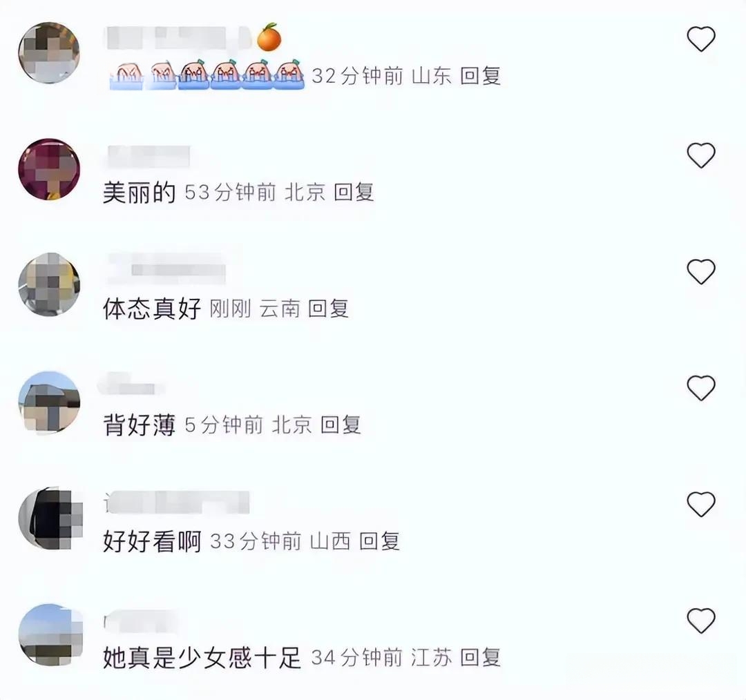The image size is (746, 700).
Task: View the avatar beside 她真是少女感十足
Action: pyautogui.click(x=50, y=634)
